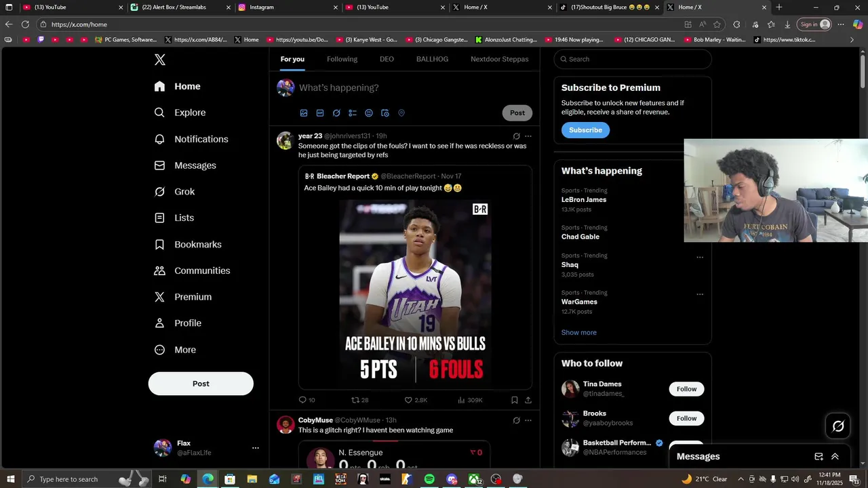Schedule post using the calendar icon

tap(385, 113)
